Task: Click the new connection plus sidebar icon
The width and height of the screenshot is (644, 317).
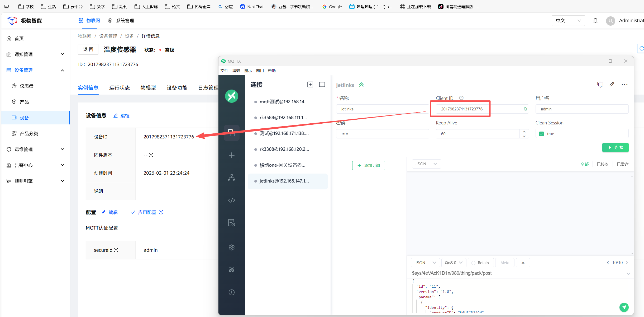Action: pos(231,155)
